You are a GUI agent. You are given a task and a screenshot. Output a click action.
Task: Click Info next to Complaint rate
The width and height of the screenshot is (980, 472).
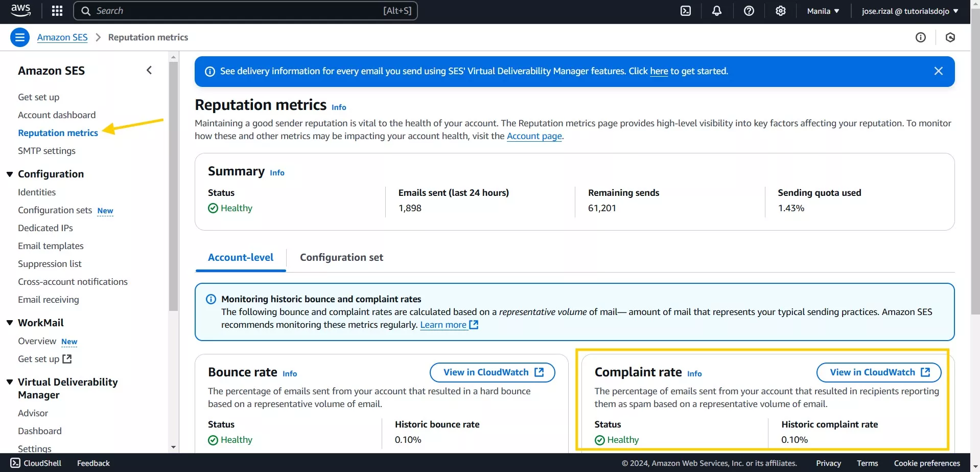694,374
